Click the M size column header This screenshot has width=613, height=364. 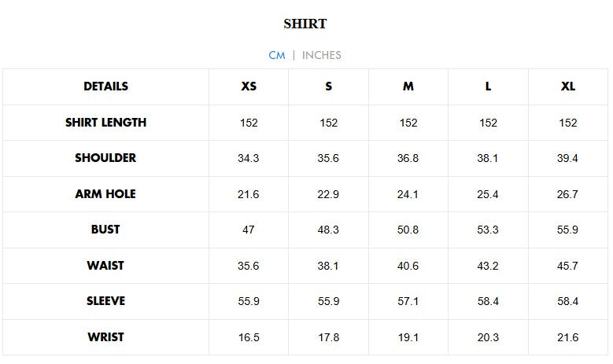pyautogui.click(x=408, y=86)
